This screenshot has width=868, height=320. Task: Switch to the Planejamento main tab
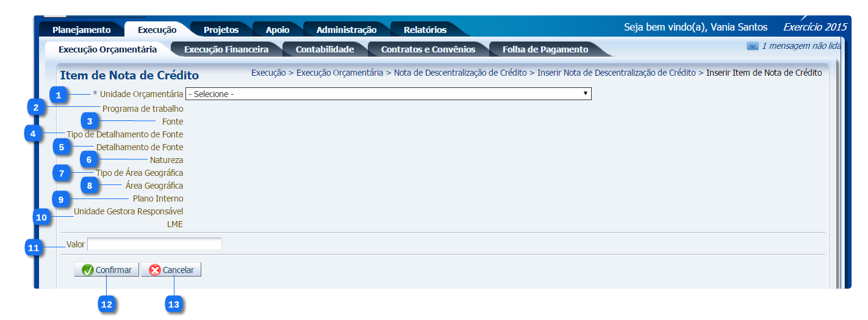tap(81, 30)
